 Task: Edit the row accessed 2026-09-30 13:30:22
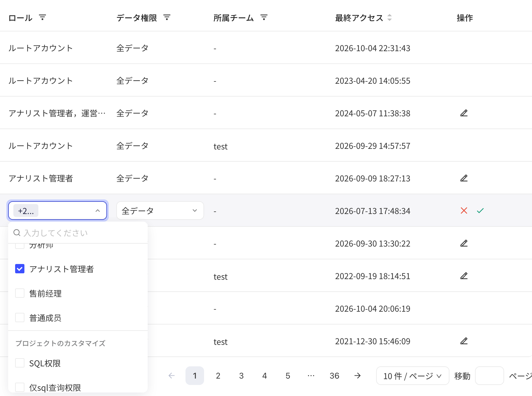464,243
